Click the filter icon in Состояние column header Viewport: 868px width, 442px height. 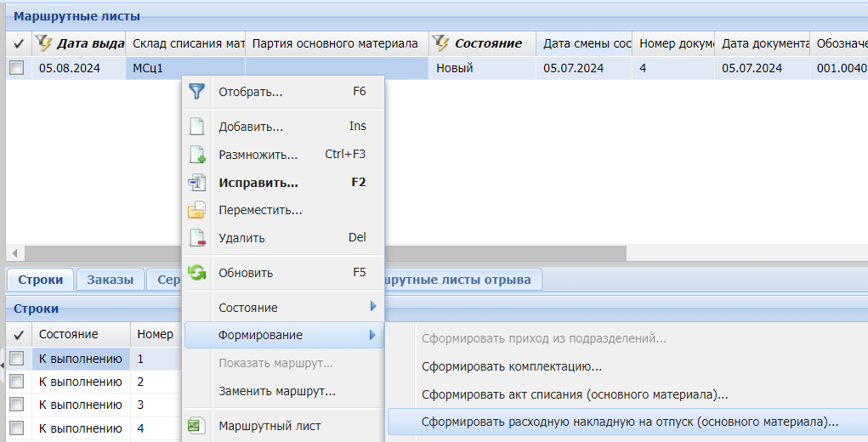(440, 43)
